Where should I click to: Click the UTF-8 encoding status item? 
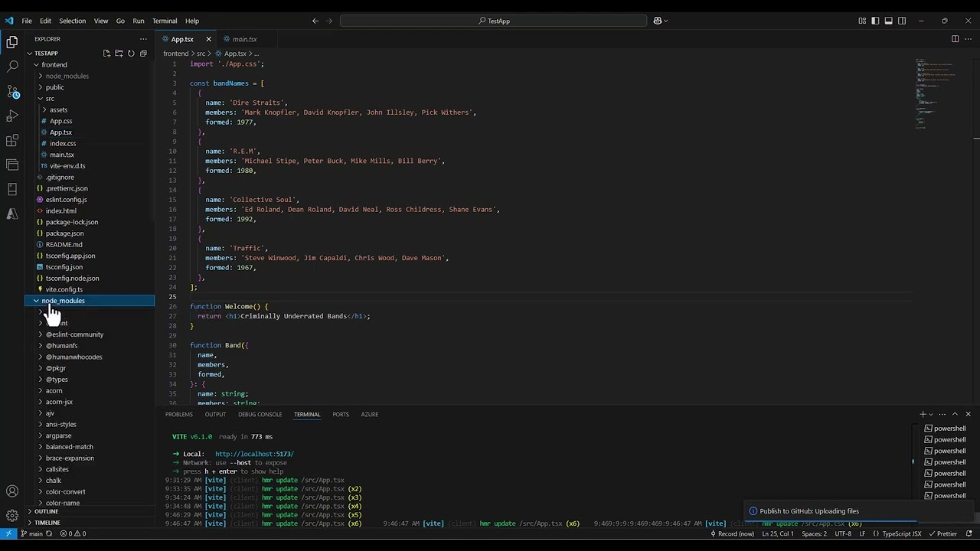[843, 533]
